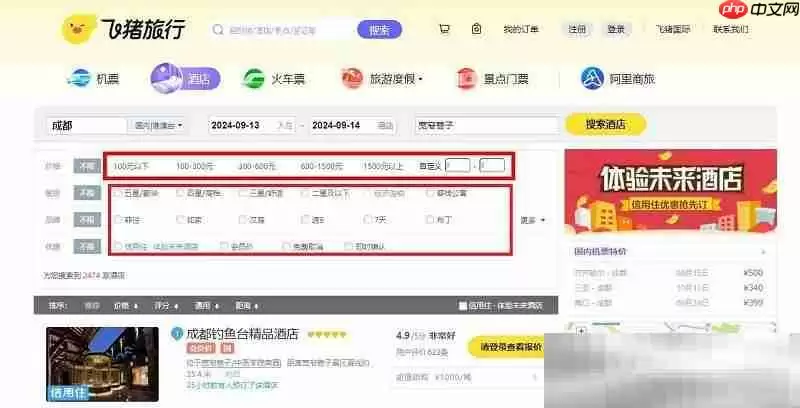Open the 机票 tab
The image size is (800, 408).
tap(93, 79)
